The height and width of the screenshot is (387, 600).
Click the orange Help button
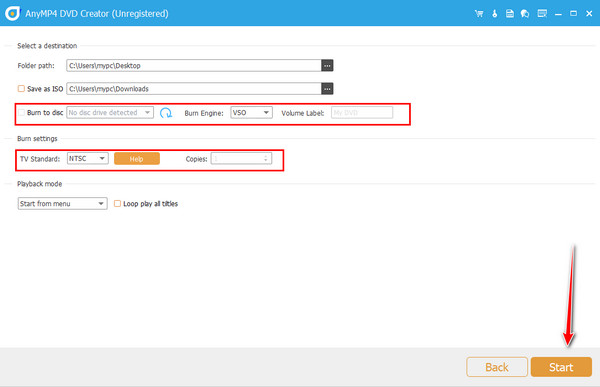137,159
